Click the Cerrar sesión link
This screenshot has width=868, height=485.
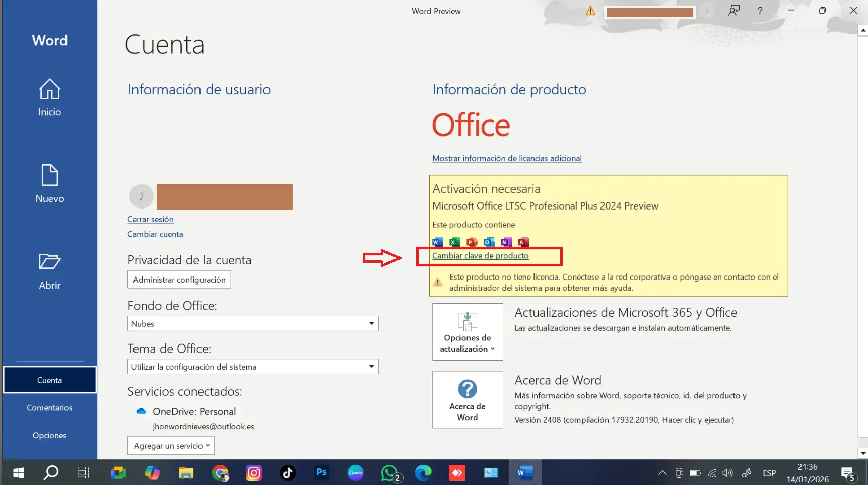point(150,220)
